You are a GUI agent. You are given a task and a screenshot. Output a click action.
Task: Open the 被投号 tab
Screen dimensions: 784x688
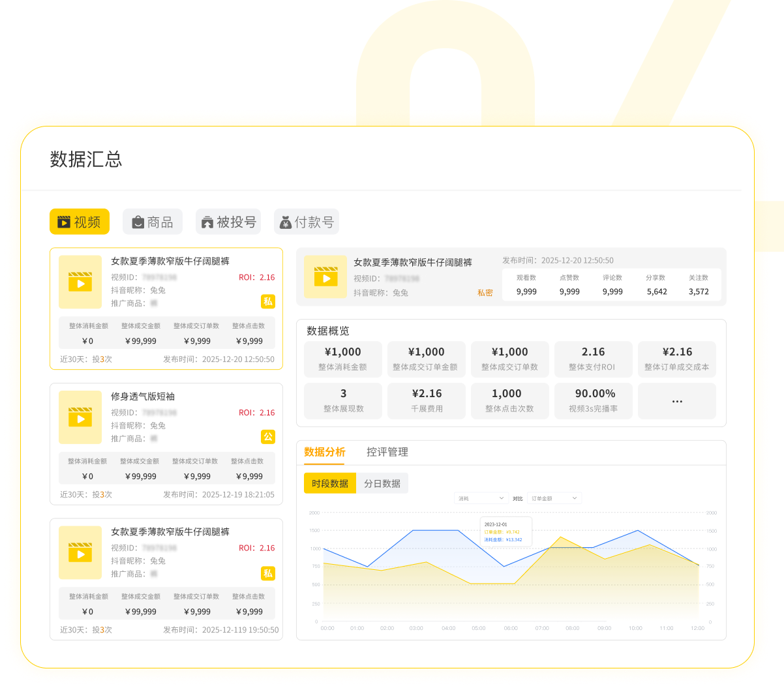228,222
